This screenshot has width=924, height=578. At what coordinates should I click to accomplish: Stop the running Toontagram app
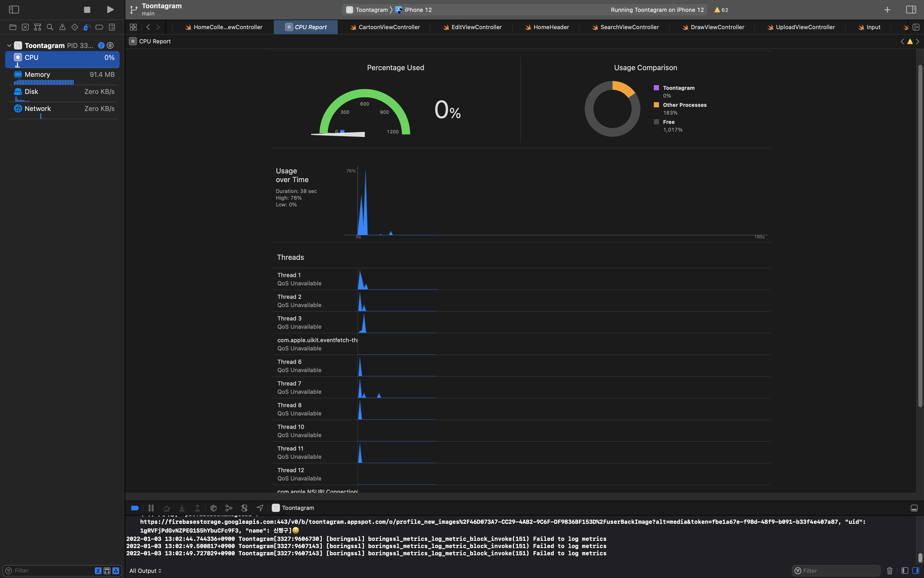(x=87, y=10)
